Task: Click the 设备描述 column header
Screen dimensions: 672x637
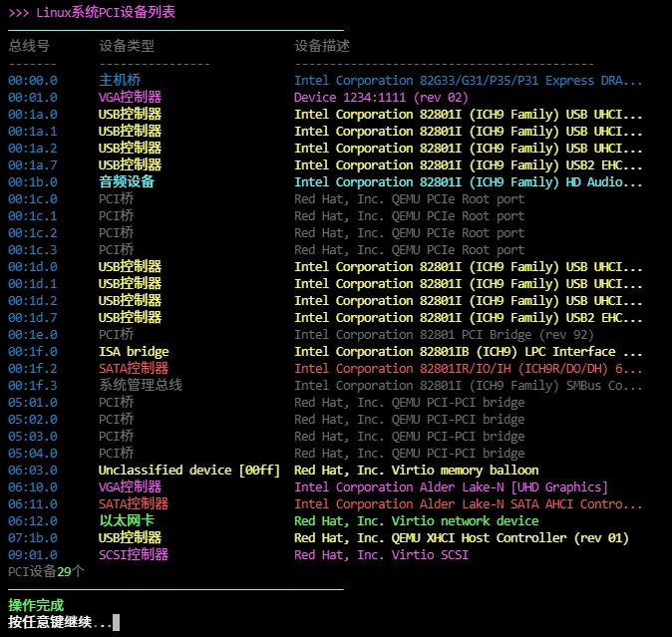Action: click(x=322, y=46)
